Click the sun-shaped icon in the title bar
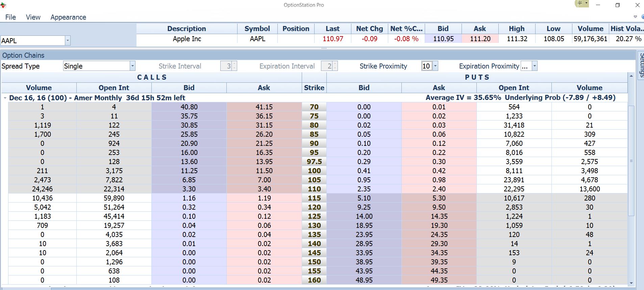644x290 pixels. click(x=579, y=3)
